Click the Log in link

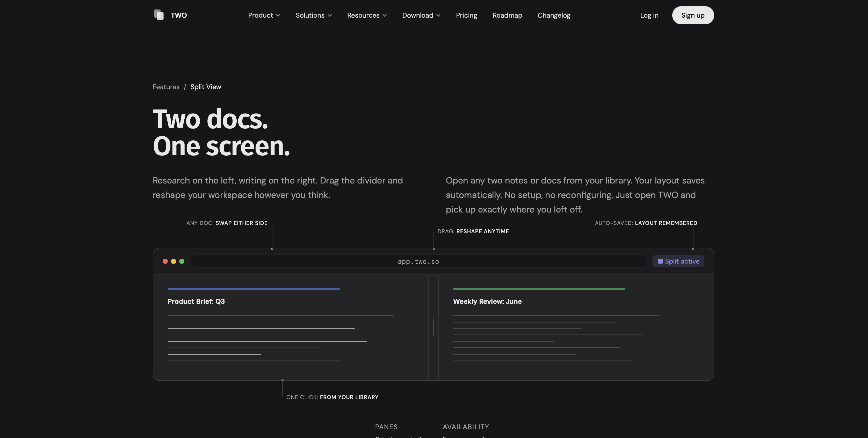(x=649, y=15)
